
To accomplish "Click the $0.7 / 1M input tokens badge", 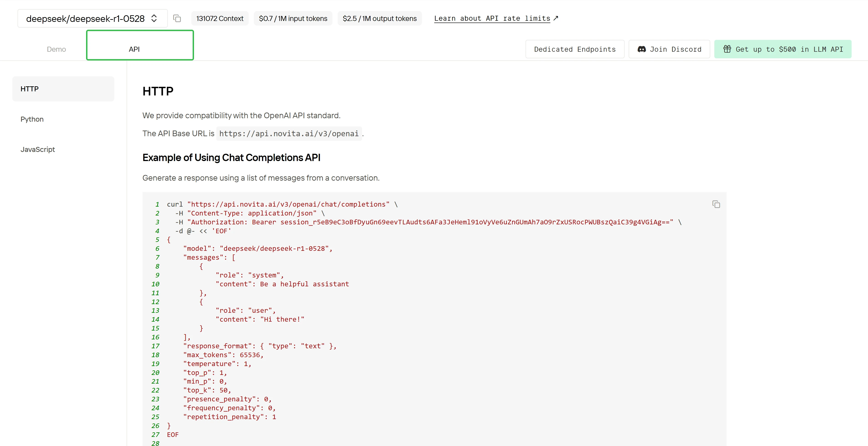I will [293, 18].
